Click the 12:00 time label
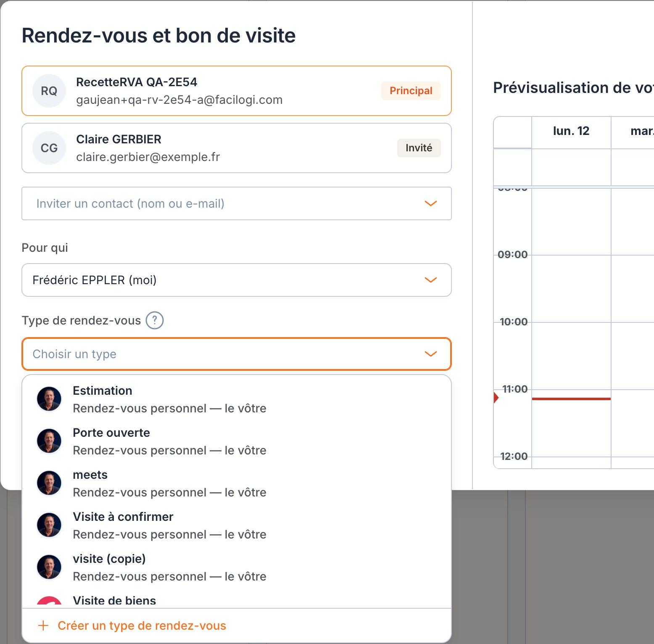 coord(514,457)
